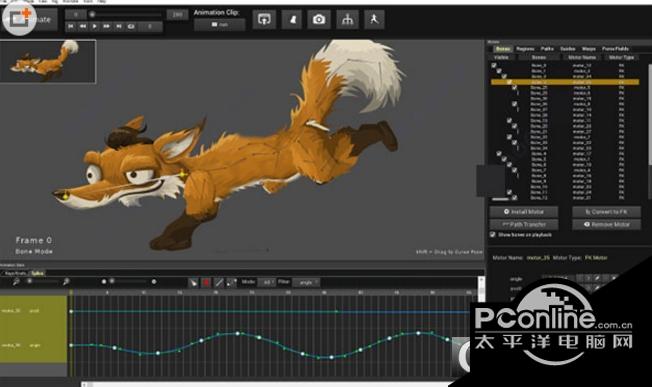652x387 pixels.
Task: Switch to the Keyframes tab in timeline
Action: pos(15,274)
